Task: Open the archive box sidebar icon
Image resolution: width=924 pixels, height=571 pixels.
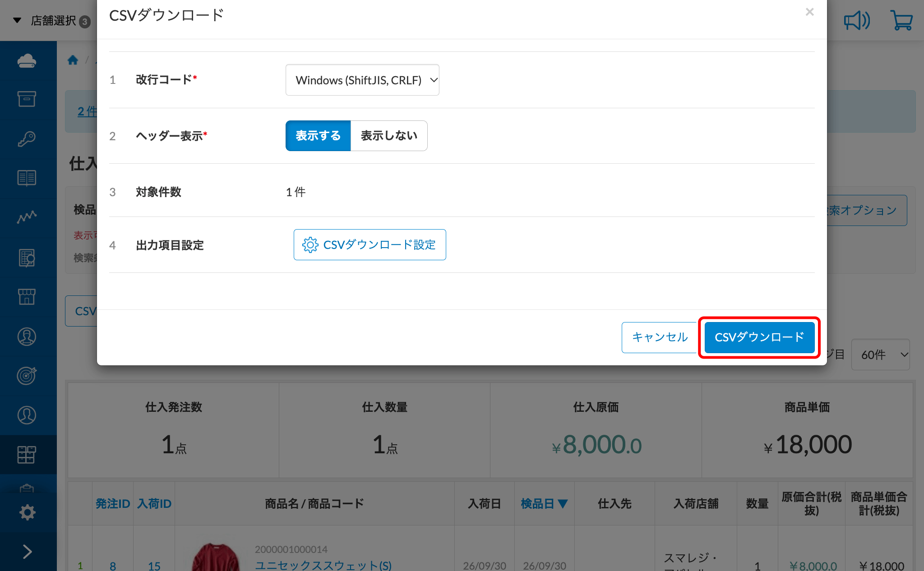Action: click(x=27, y=99)
